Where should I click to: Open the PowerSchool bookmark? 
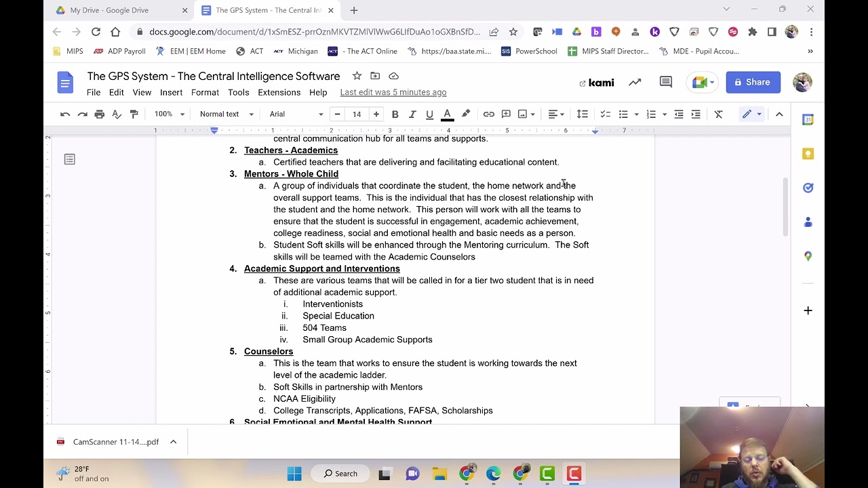[x=529, y=52]
